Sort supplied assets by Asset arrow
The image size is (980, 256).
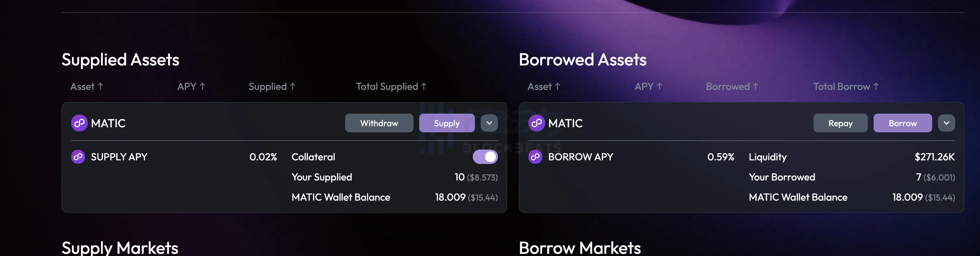coord(100,86)
